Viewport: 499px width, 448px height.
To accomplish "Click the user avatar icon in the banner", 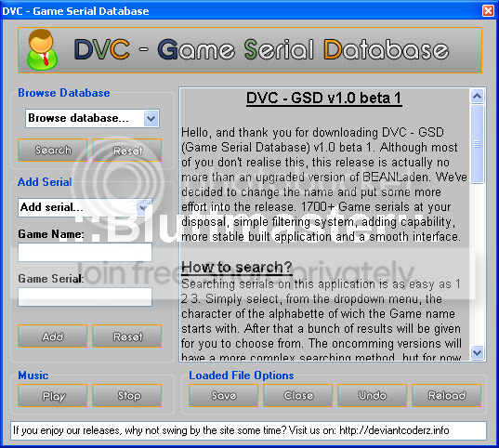I will pos(43,49).
